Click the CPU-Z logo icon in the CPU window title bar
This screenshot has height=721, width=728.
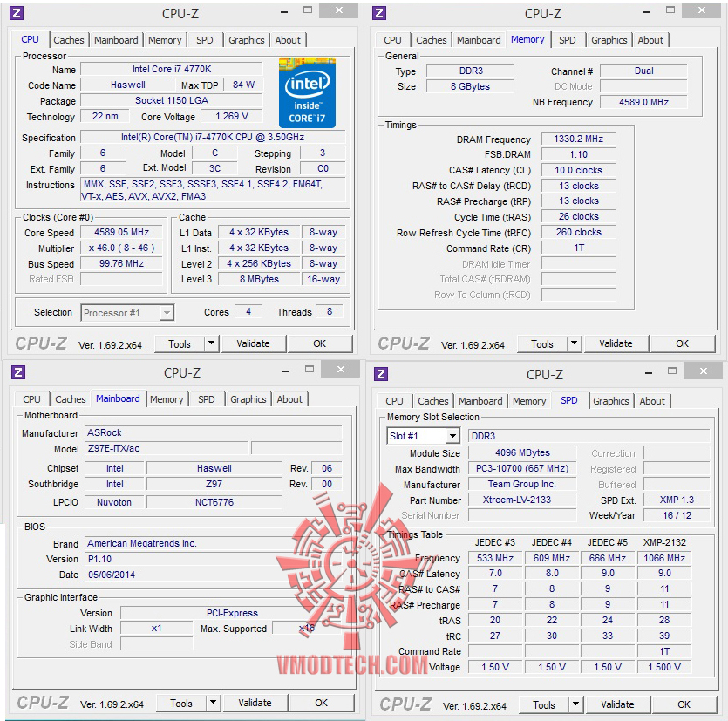tap(17, 13)
